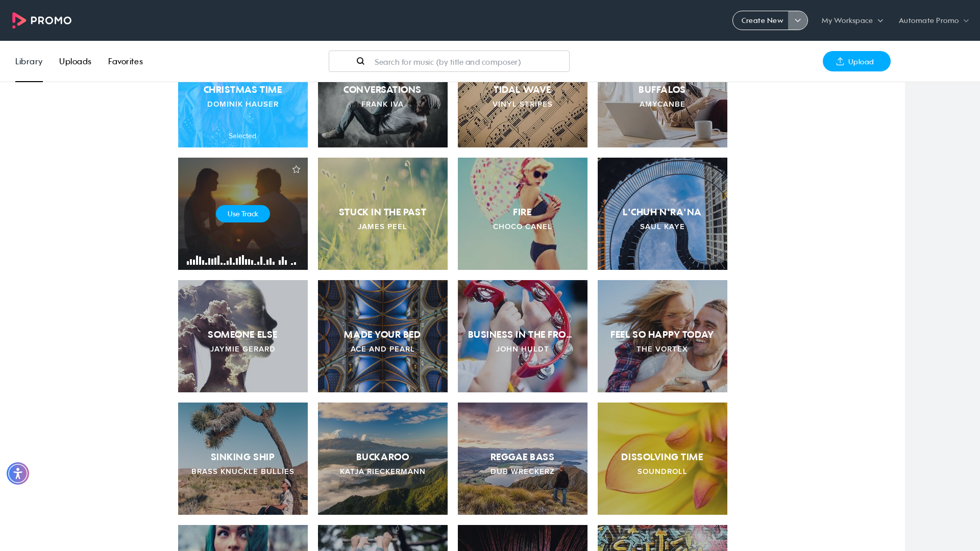Viewport: 980px width, 551px height.
Task: Select the Made Your Bed track
Action: (383, 336)
